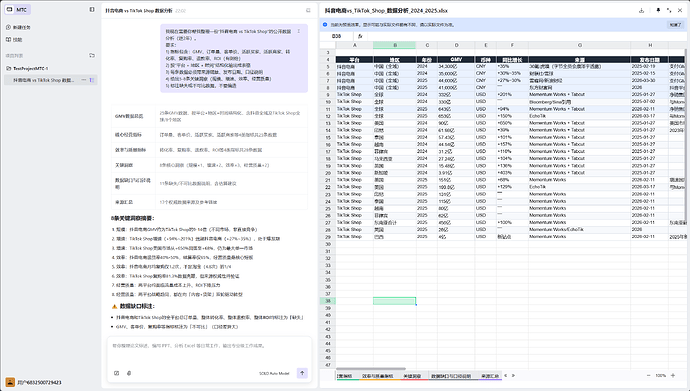690x391 pixels.
Task: Click the fx formula icon
Action: (360, 36)
